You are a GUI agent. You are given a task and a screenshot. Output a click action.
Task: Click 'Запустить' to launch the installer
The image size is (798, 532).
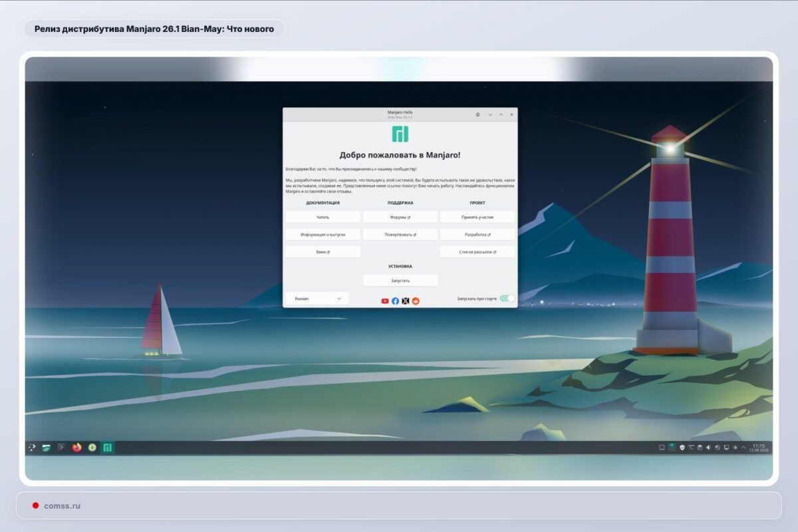[400, 281]
